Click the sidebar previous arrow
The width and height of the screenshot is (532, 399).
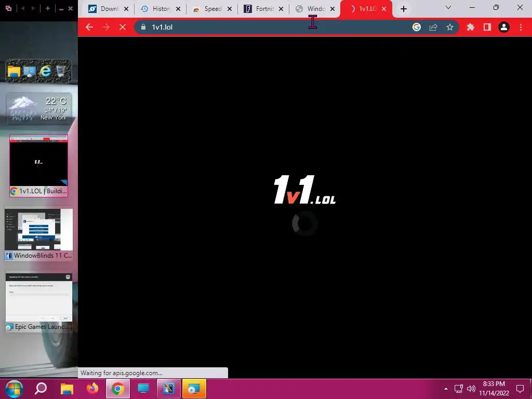[x=23, y=8]
